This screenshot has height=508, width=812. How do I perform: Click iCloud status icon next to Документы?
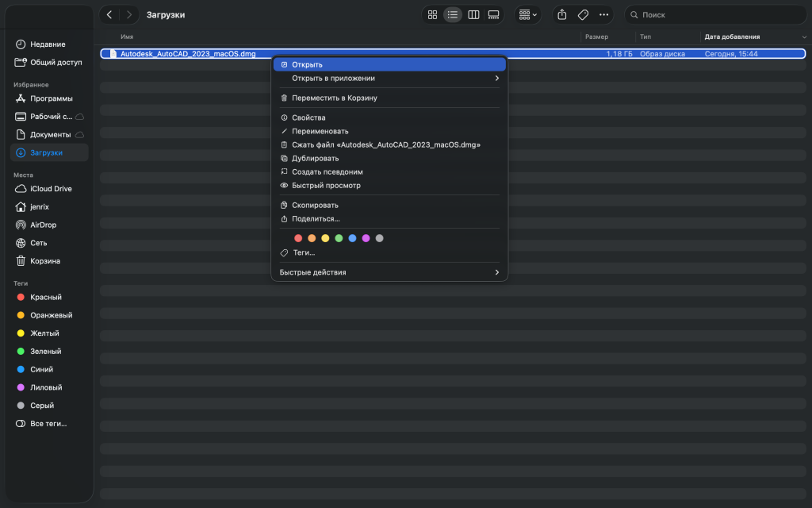click(x=80, y=135)
